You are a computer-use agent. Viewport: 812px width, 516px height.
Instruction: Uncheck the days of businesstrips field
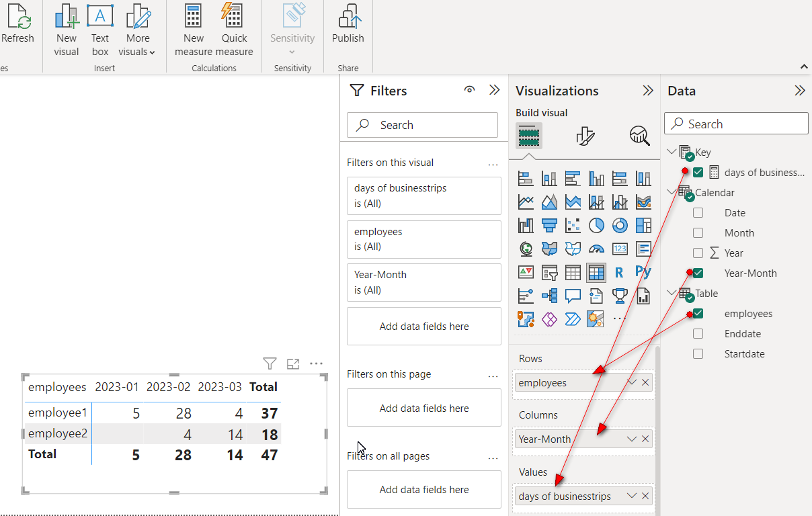click(x=698, y=173)
